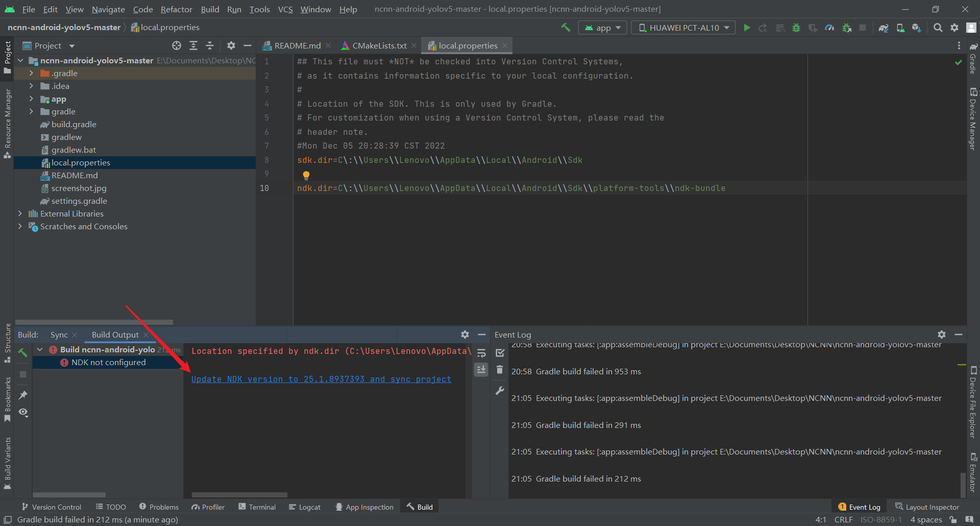Image resolution: width=980 pixels, height=526 pixels.
Task: Click the Update NDK version sync link
Action: 321,379
